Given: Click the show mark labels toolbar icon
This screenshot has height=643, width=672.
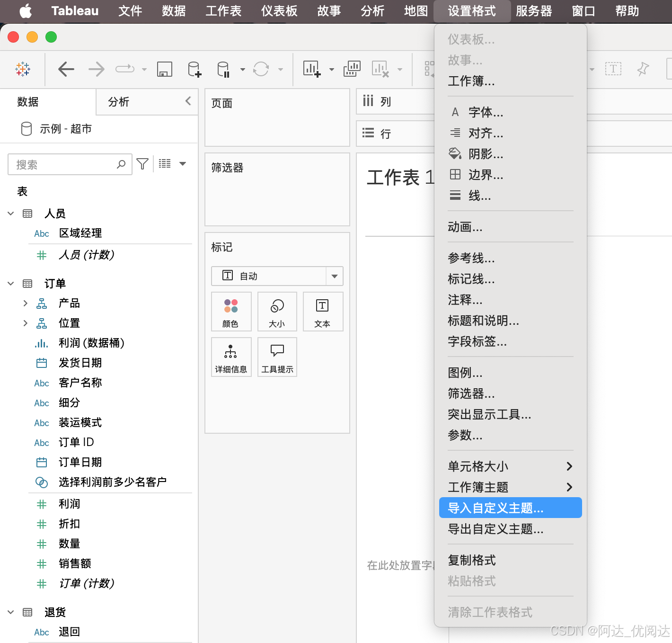Looking at the screenshot, I should pos(613,69).
